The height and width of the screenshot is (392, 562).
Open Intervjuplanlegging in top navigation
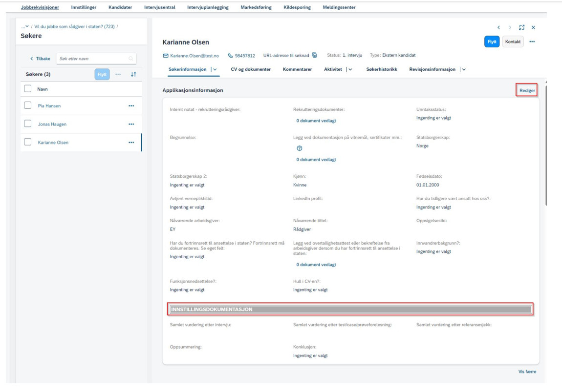click(x=208, y=7)
